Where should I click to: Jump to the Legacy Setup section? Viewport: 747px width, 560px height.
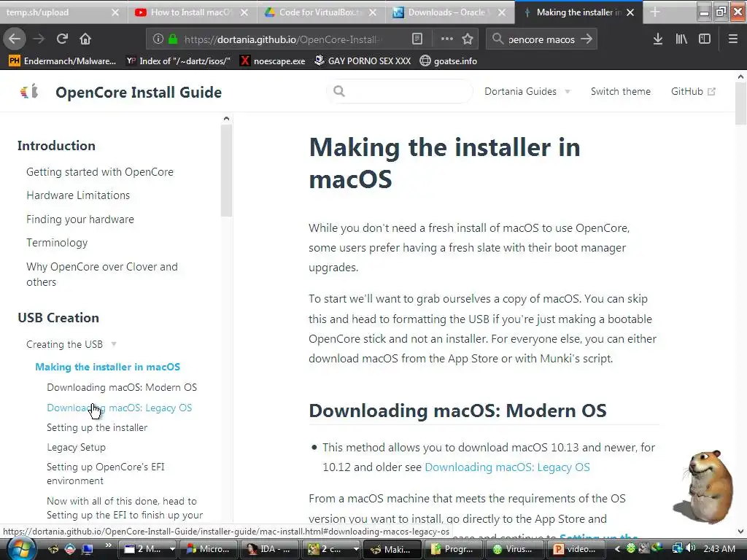(x=76, y=447)
